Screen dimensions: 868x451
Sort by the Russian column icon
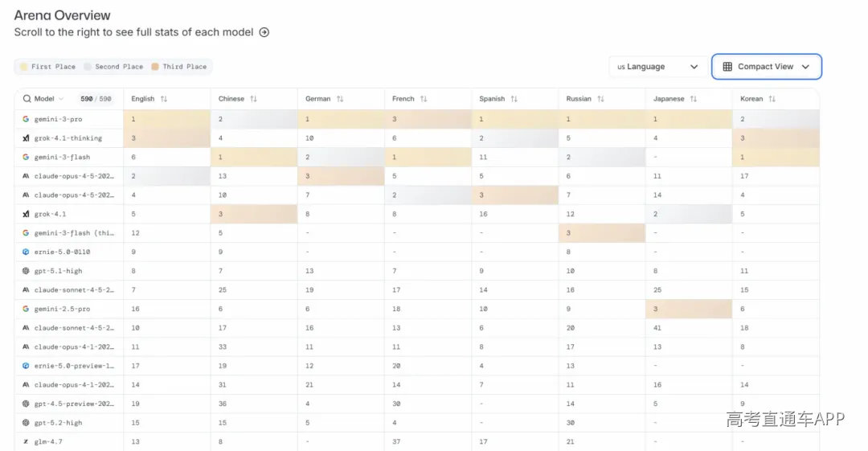click(600, 99)
